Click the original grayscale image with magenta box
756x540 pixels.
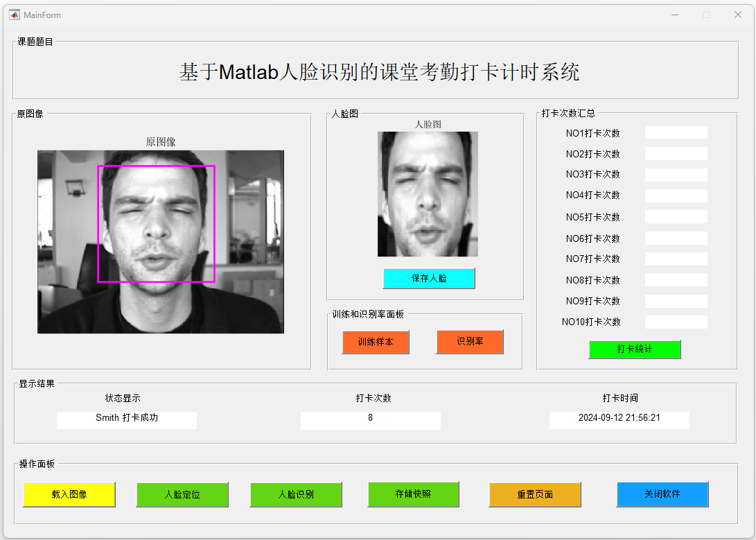(161, 241)
